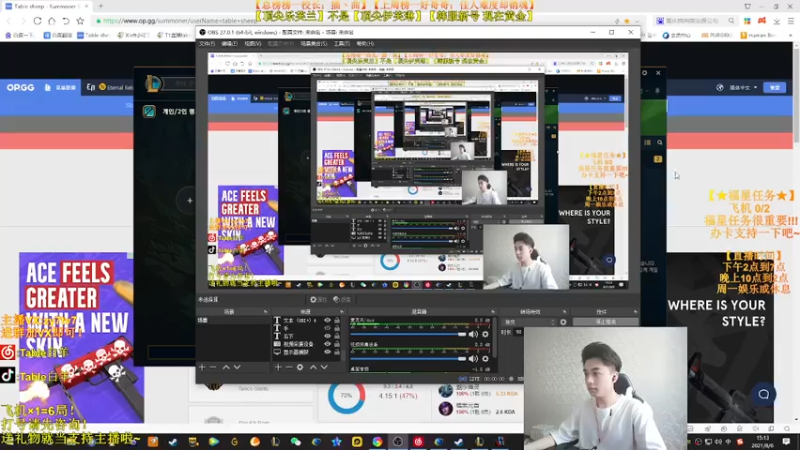
Task: Open the 简体中文 language dropdown on OP.GG
Action: 743,87
